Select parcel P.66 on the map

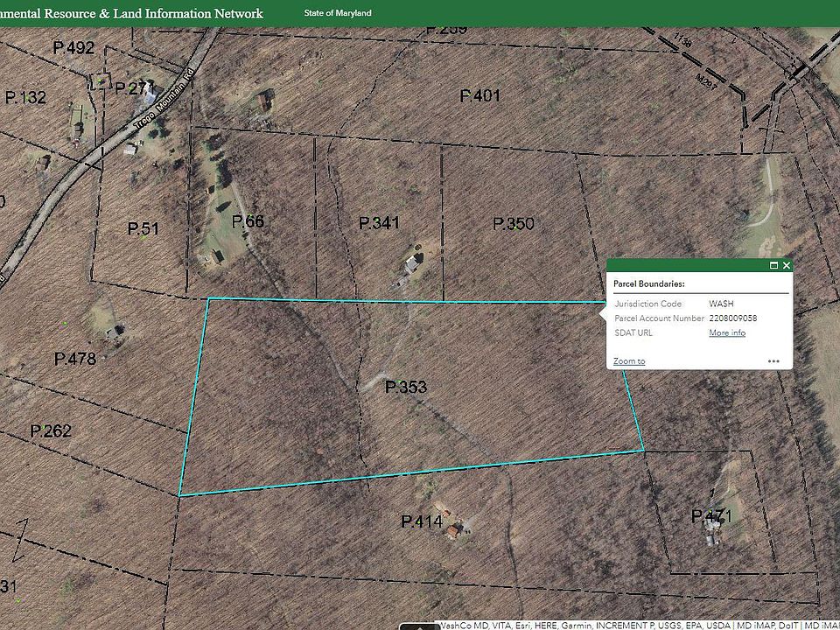248,222
